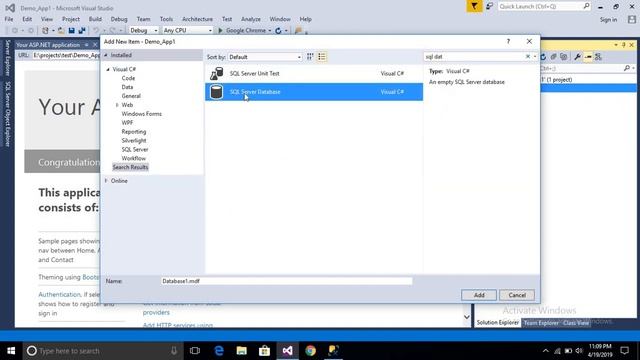Click Solution Explorer View Class Diagram icon

coord(598,57)
